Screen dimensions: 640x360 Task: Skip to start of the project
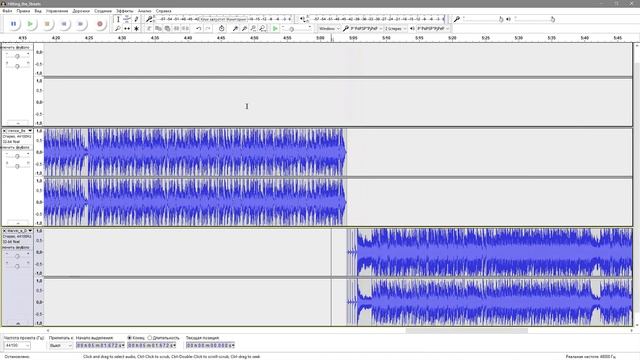[64, 24]
